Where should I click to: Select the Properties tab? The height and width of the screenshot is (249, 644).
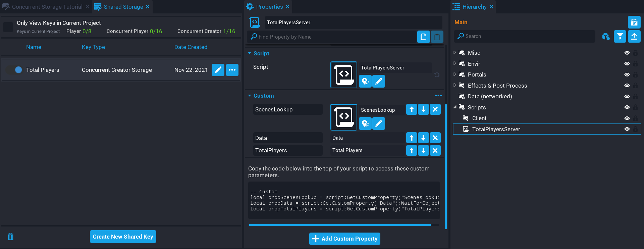tap(269, 7)
